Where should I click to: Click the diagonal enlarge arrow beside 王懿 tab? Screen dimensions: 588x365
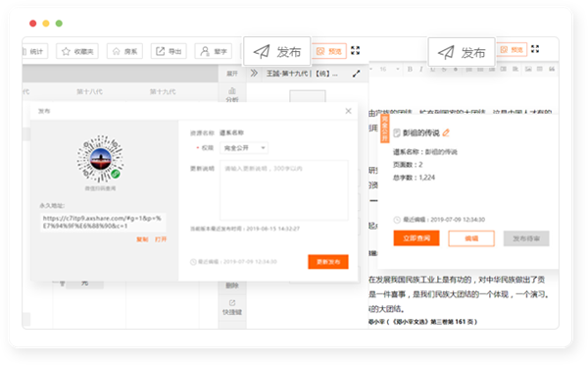357,74
